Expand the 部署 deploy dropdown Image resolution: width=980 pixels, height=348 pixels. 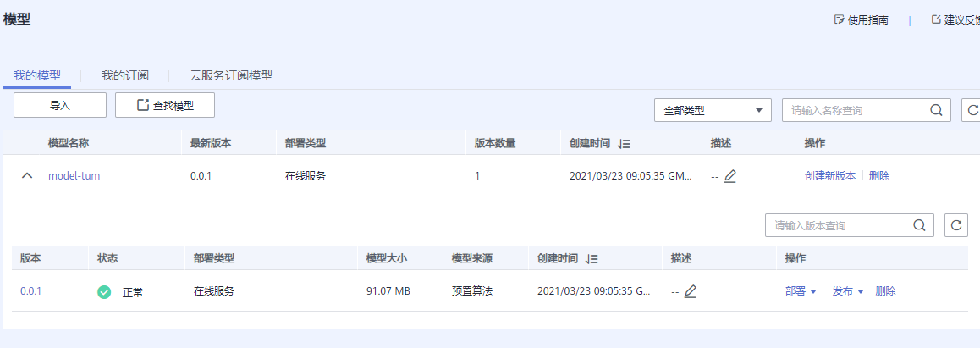pyautogui.click(x=800, y=291)
